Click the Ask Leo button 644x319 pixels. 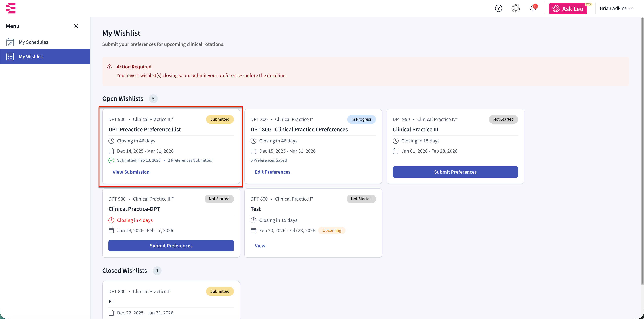pyautogui.click(x=568, y=9)
